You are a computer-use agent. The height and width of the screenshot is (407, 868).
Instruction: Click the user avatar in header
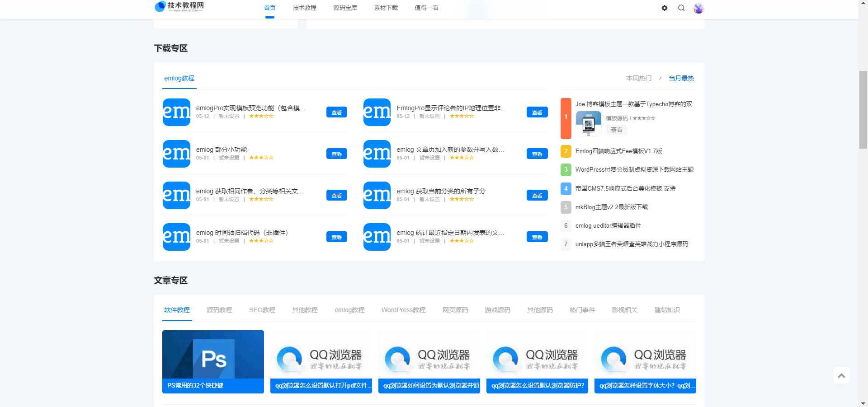[698, 8]
